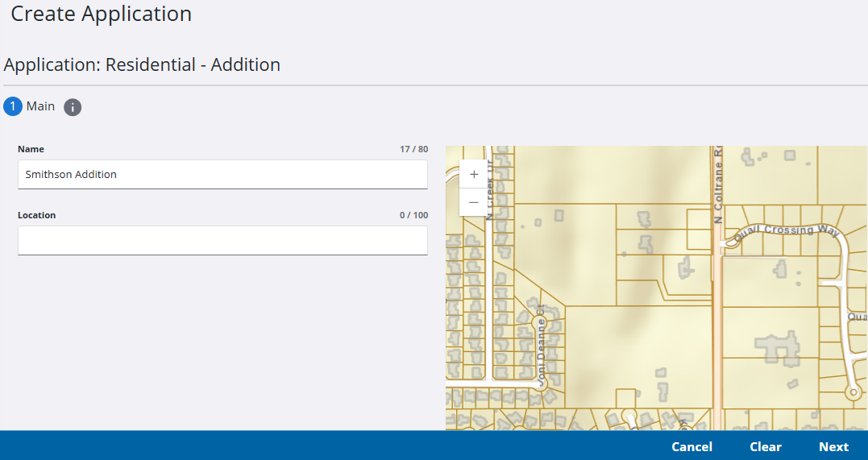This screenshot has height=460, width=868.
Task: Click the Create Application page title
Action: click(x=101, y=14)
